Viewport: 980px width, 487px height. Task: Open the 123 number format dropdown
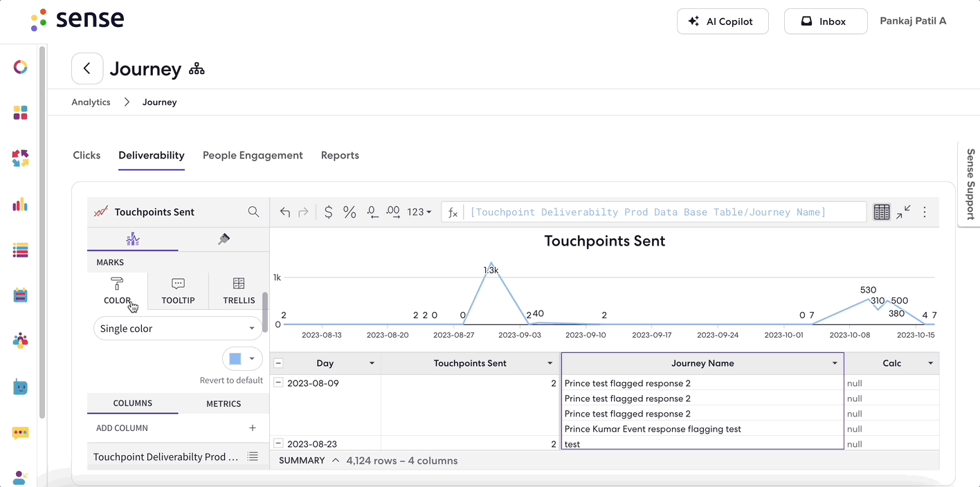(419, 212)
